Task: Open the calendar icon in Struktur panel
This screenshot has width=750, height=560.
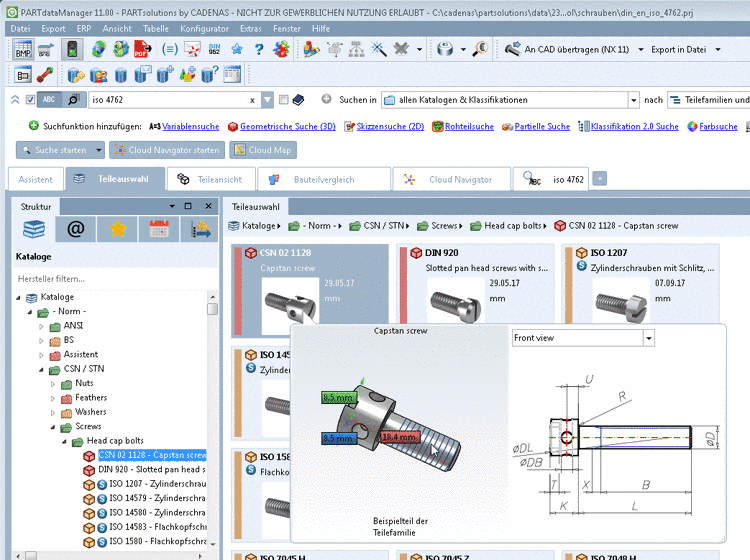Action: (x=158, y=230)
